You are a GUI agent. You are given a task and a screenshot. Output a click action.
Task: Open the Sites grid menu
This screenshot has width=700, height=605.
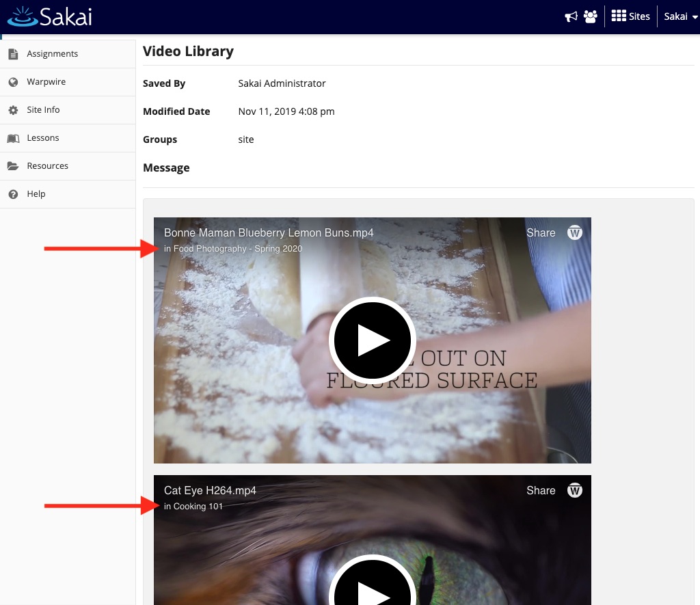[630, 16]
